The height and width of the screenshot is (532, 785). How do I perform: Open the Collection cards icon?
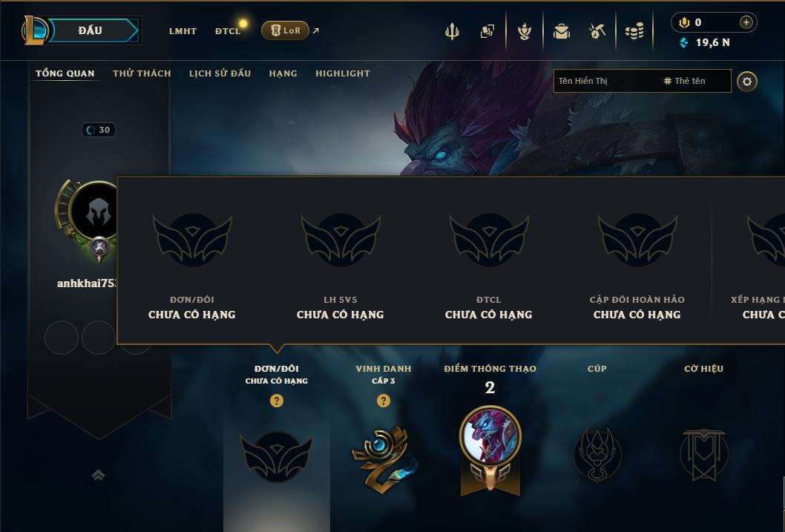[x=487, y=31]
